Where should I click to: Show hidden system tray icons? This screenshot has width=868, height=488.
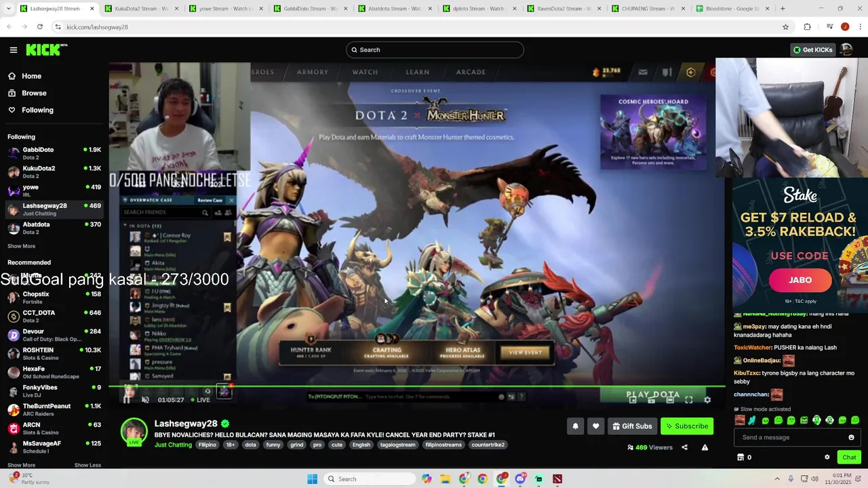777,479
